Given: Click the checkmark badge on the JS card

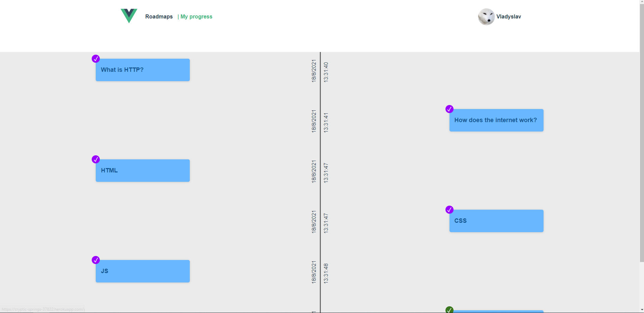Looking at the screenshot, I should pos(96,260).
